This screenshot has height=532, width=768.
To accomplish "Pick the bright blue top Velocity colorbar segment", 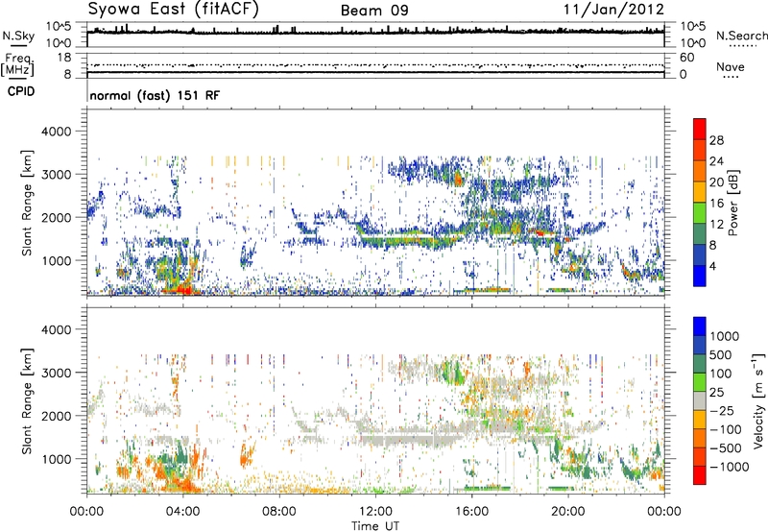I will tap(700, 326).
